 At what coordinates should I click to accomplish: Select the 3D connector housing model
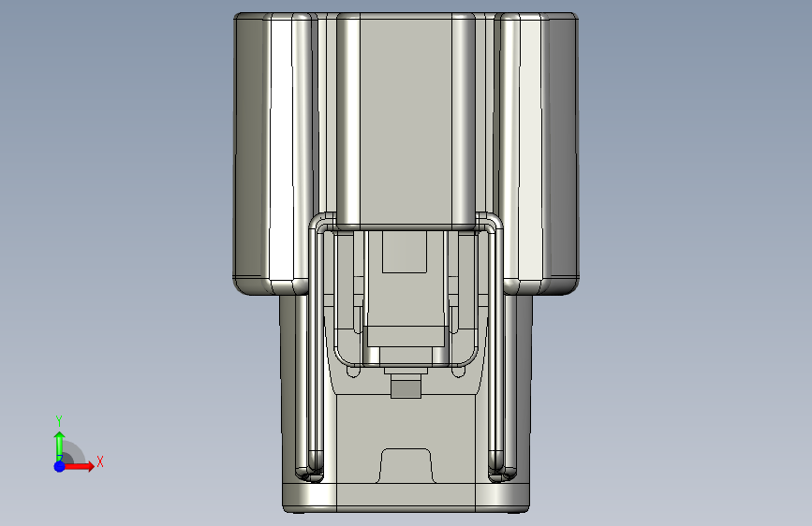406,262
